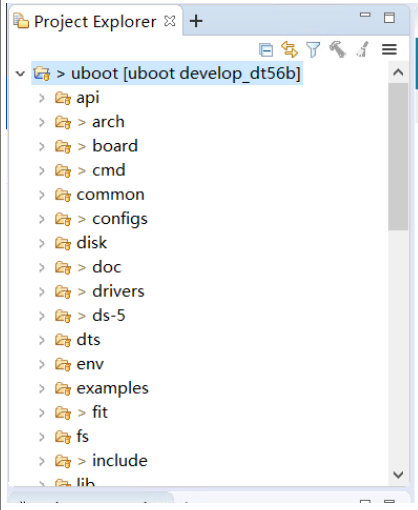Click the uboot project icon
The height and width of the screenshot is (510, 418).
42,73
